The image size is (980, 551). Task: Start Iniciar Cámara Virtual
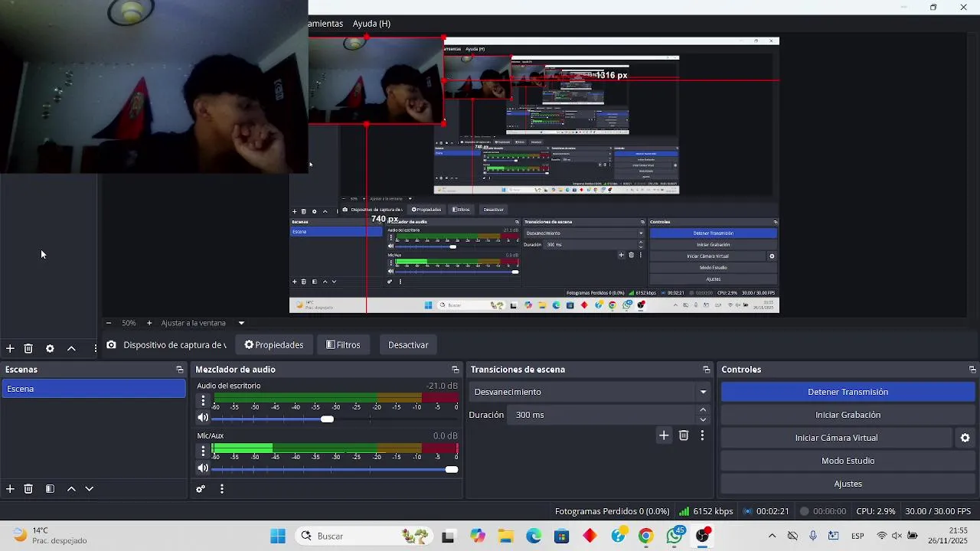(x=836, y=438)
